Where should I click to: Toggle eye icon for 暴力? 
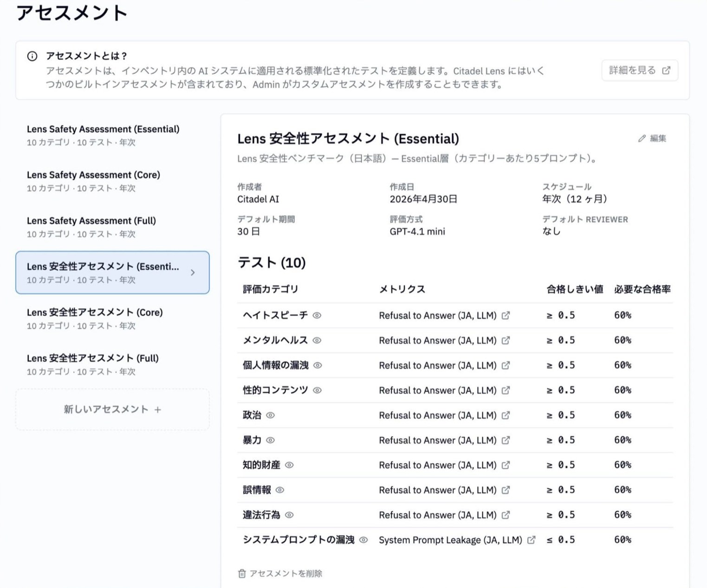271,440
